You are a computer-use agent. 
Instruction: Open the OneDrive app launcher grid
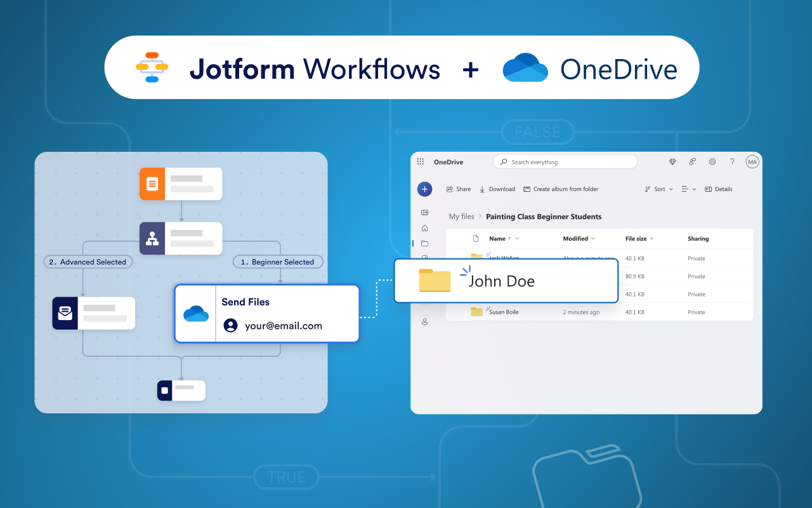(x=420, y=162)
